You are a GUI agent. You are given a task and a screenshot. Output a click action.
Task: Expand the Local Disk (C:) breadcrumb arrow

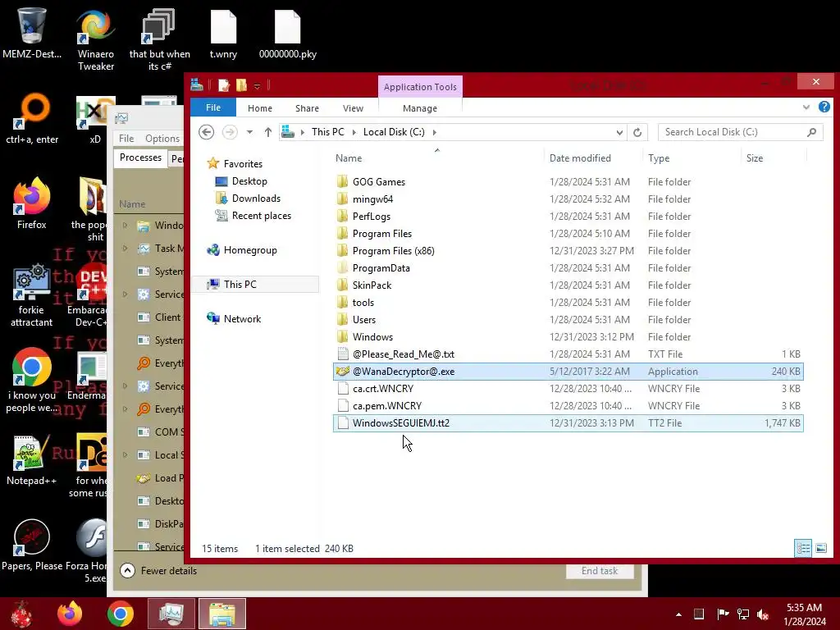[x=434, y=132]
